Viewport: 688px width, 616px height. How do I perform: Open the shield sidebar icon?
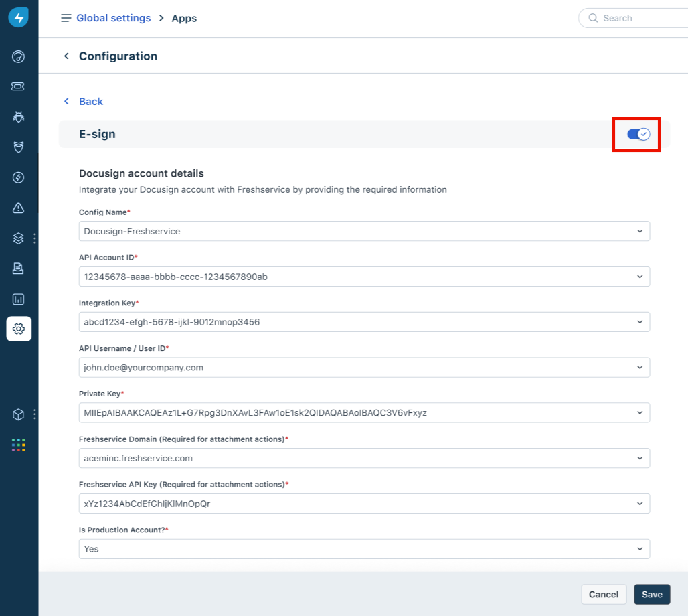(19, 147)
